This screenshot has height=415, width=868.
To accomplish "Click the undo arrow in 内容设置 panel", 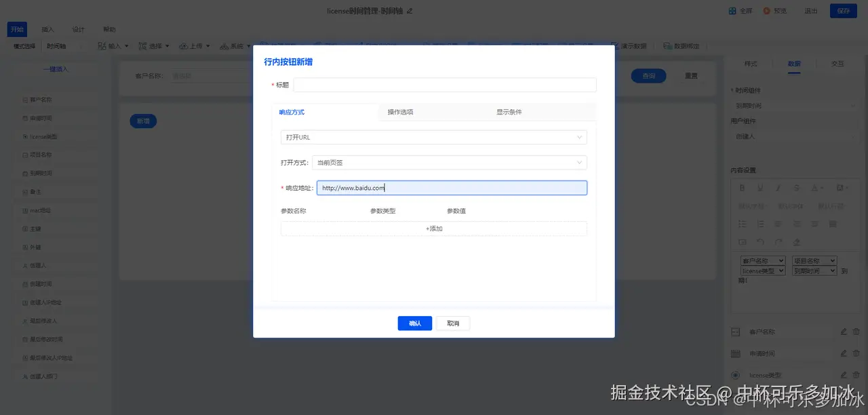I will (x=760, y=241).
